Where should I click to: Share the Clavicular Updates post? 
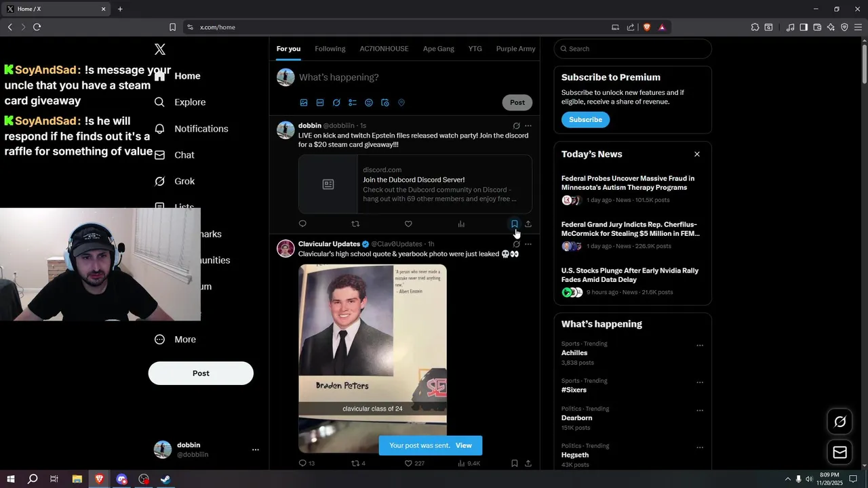[x=528, y=464]
